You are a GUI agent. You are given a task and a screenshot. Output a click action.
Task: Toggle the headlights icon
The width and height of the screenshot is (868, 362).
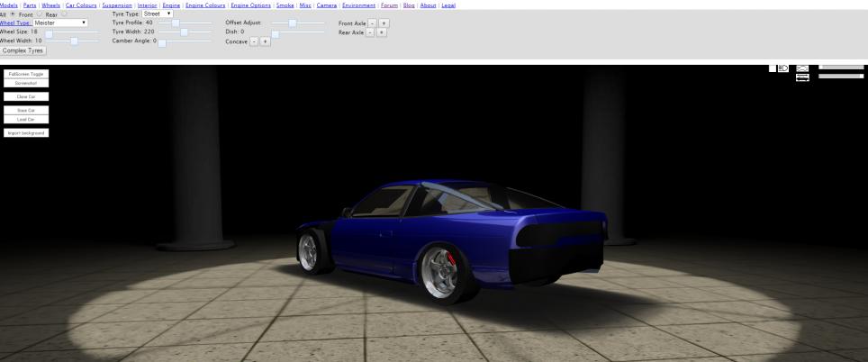point(783,68)
